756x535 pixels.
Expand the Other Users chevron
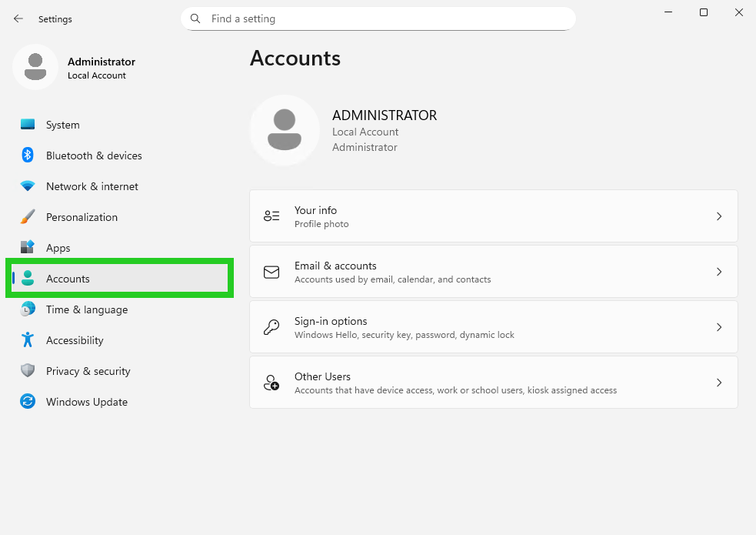pos(719,382)
